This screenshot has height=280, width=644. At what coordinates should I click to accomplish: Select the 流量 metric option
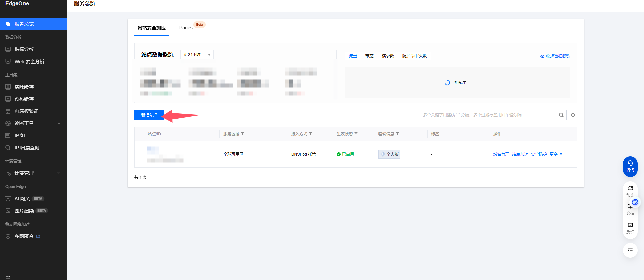[x=353, y=56]
